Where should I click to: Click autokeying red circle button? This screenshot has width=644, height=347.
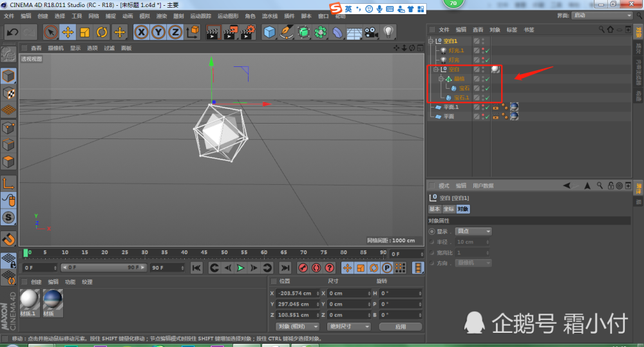pyautogui.click(x=316, y=268)
